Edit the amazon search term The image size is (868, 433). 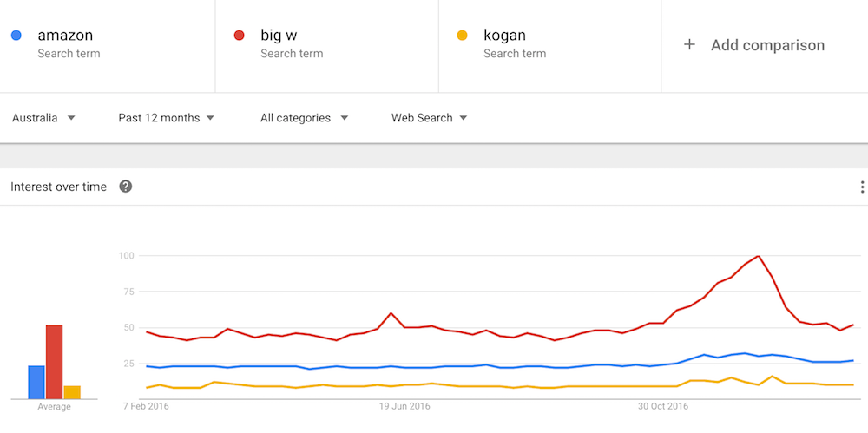65,36
